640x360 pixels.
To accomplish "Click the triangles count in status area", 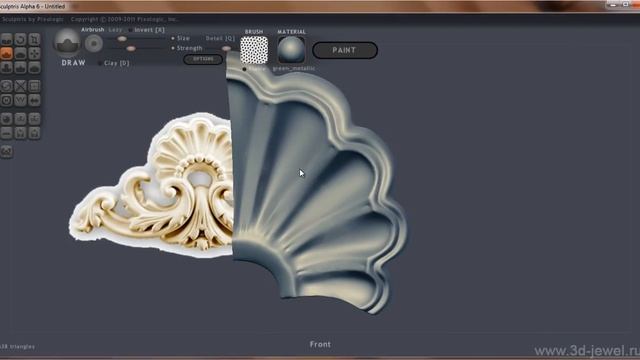I will [17, 347].
